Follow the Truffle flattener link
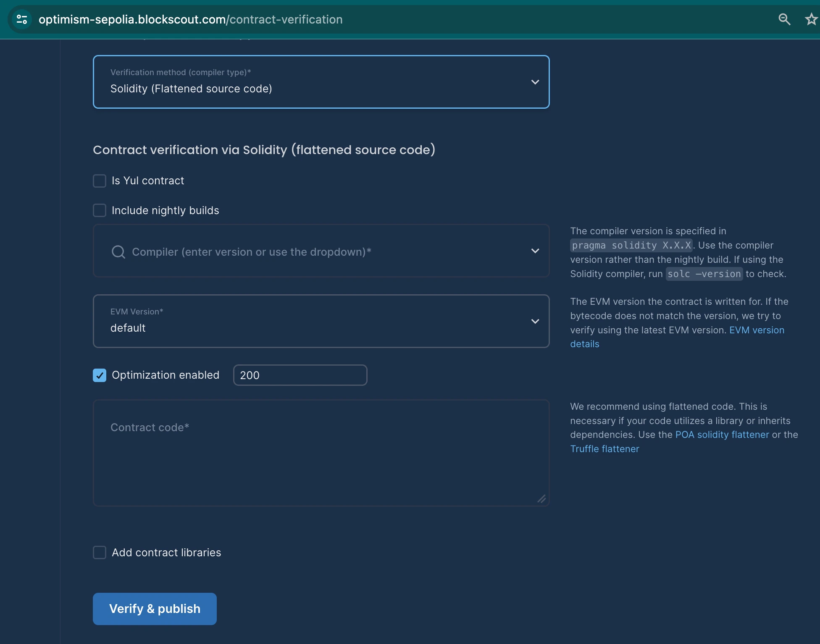This screenshot has width=820, height=644. tap(604, 449)
